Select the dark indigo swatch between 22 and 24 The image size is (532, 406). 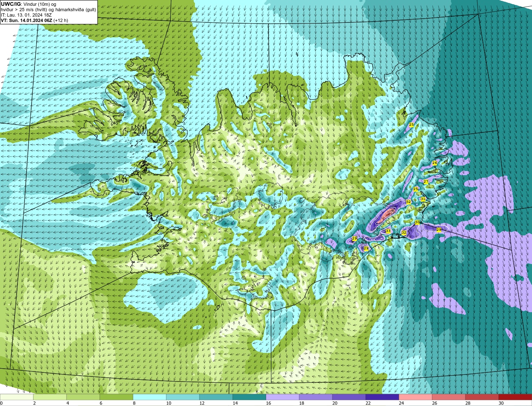(382, 397)
